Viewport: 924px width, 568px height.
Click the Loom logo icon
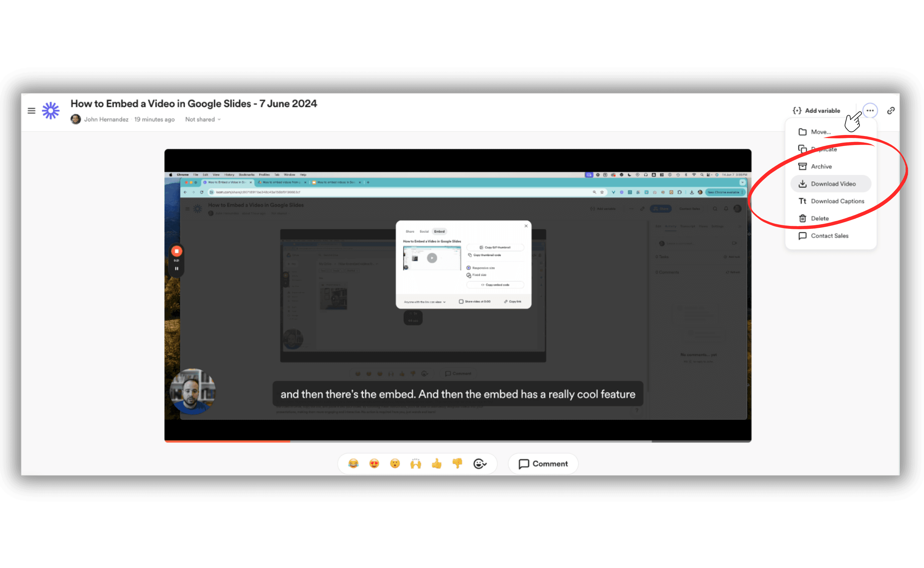(50, 110)
